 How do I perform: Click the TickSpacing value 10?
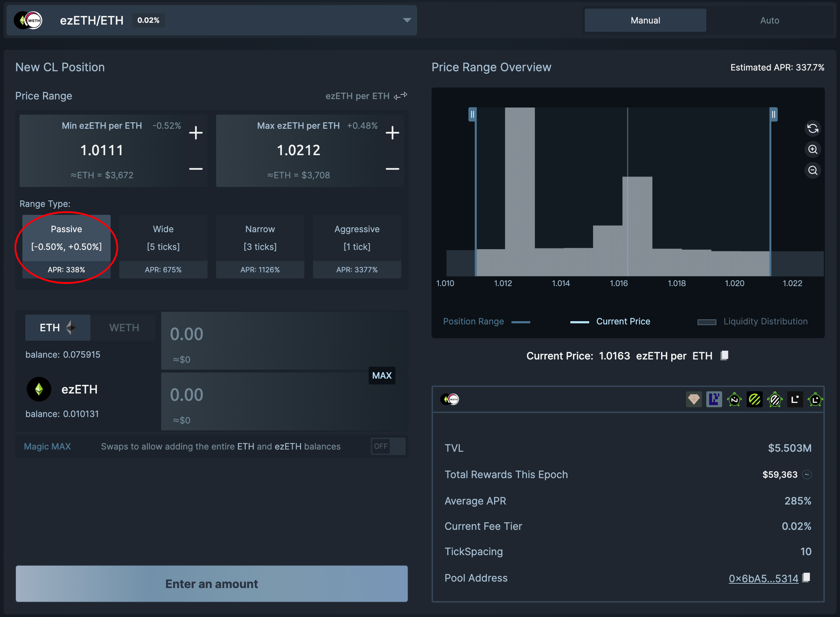806,552
